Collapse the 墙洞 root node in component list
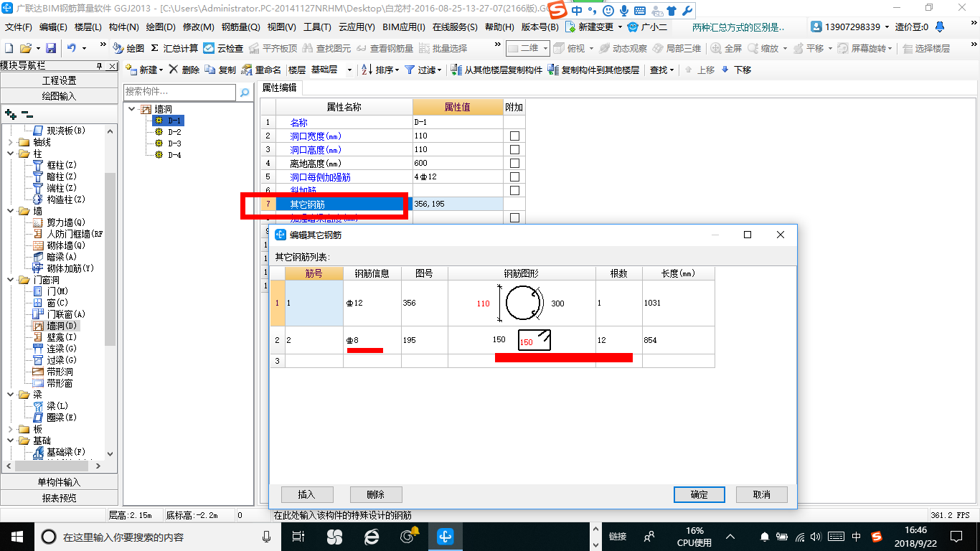The image size is (980, 551). tap(133, 109)
